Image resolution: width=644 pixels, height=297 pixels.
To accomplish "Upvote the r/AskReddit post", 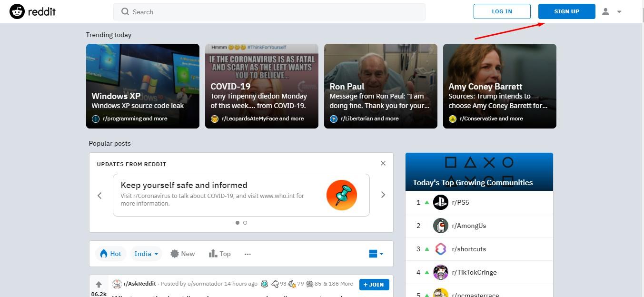I will 99,285.
